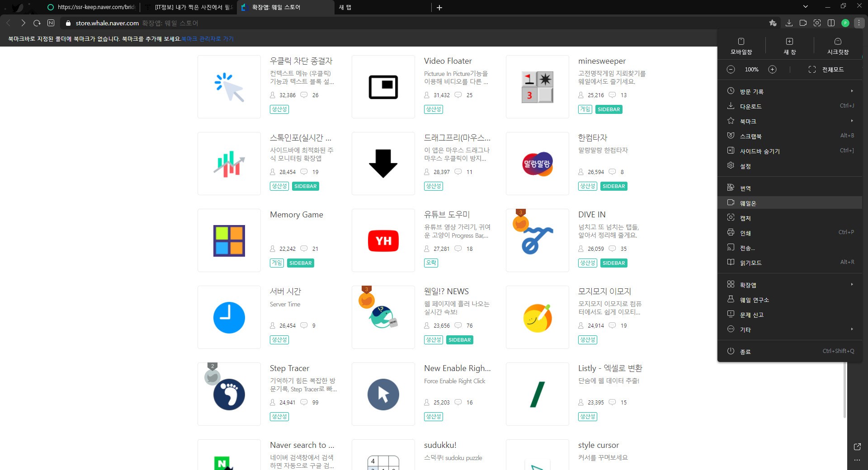Click 오락 tag under 유튜브 도우미
Screen dimensions: 868x470
pyautogui.click(x=431, y=263)
